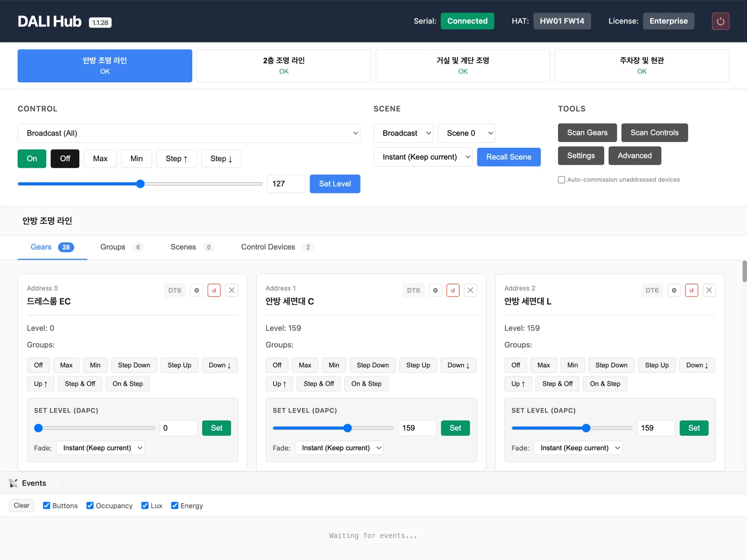Open gear settings for Address 2 card
Screen dimensions: 747x560
[x=674, y=290]
